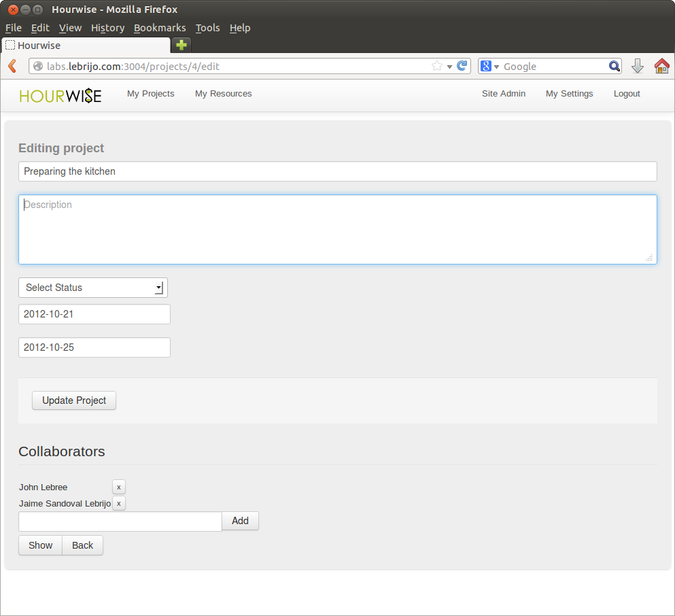Open a new tab with plus icon

click(181, 45)
